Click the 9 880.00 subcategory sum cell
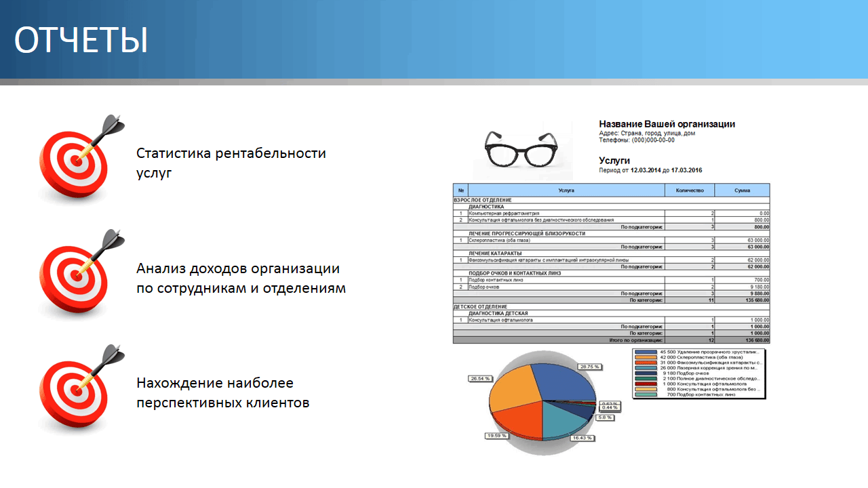868x488 pixels. point(742,293)
